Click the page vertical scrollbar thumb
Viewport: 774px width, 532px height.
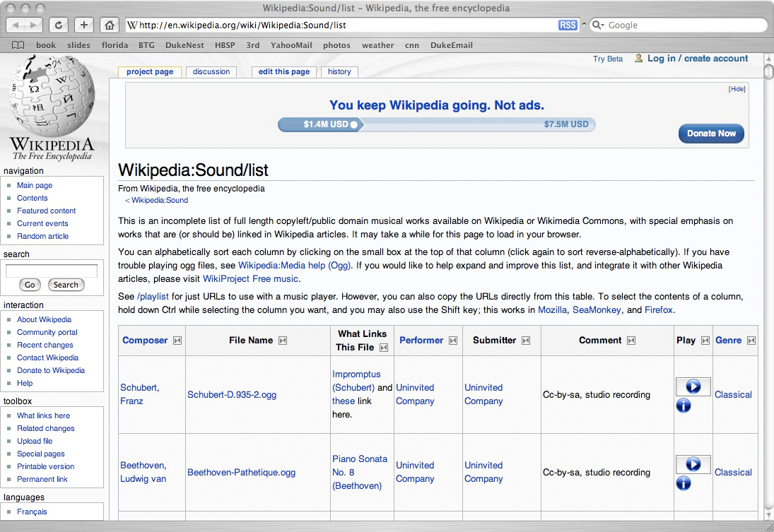coord(768,71)
